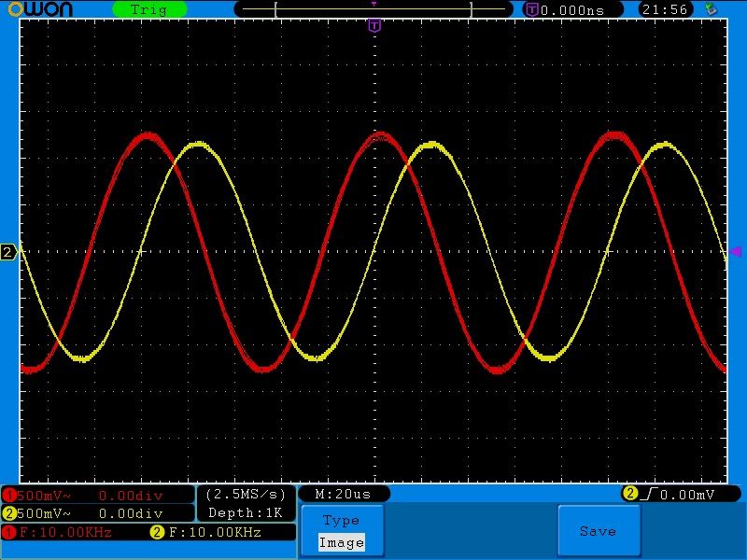This screenshot has height=560, width=747.
Task: Click the purple trigger level arrow on right edge
Action: coord(736,252)
